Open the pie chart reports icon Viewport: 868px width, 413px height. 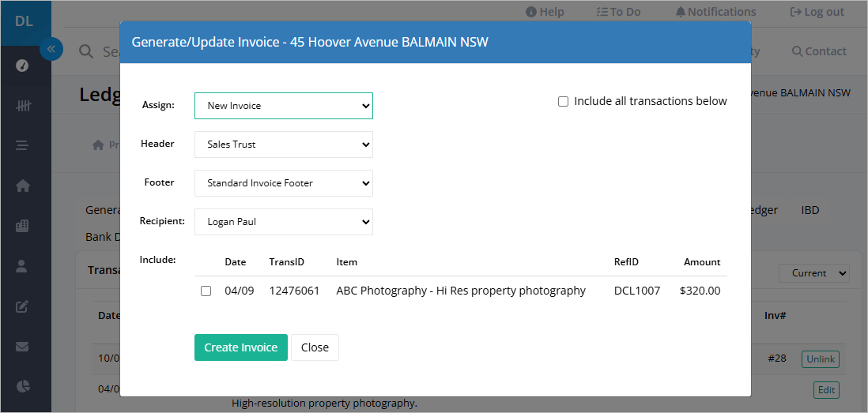tap(22, 386)
